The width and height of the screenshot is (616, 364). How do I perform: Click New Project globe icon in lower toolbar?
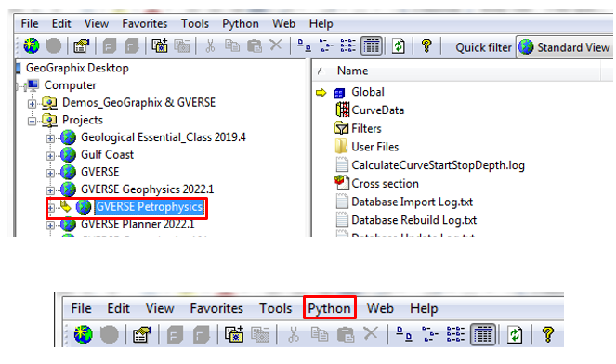pyautogui.click(x=84, y=334)
